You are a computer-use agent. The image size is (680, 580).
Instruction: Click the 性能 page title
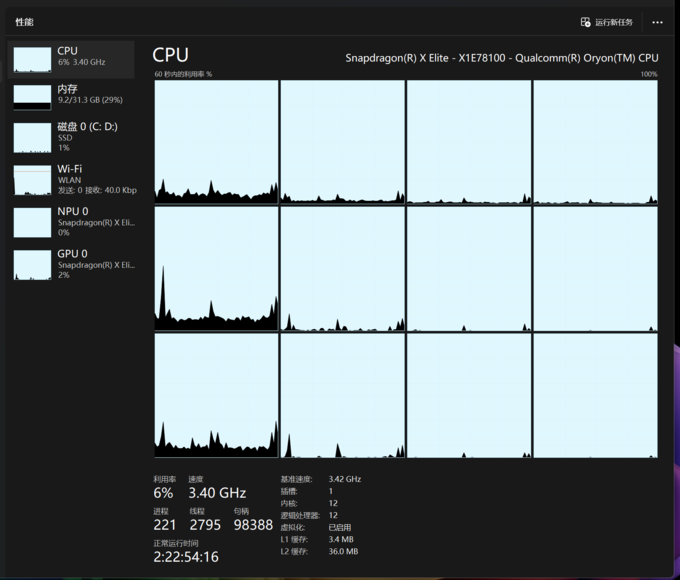24,22
